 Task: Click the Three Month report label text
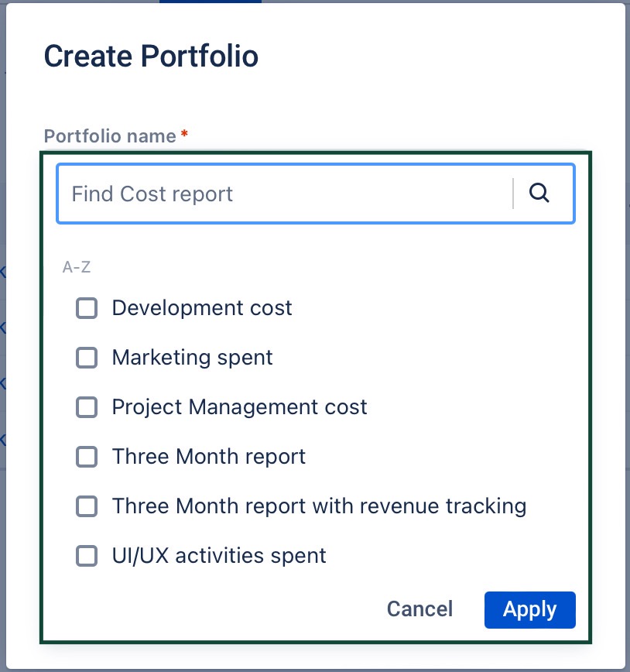pos(209,457)
